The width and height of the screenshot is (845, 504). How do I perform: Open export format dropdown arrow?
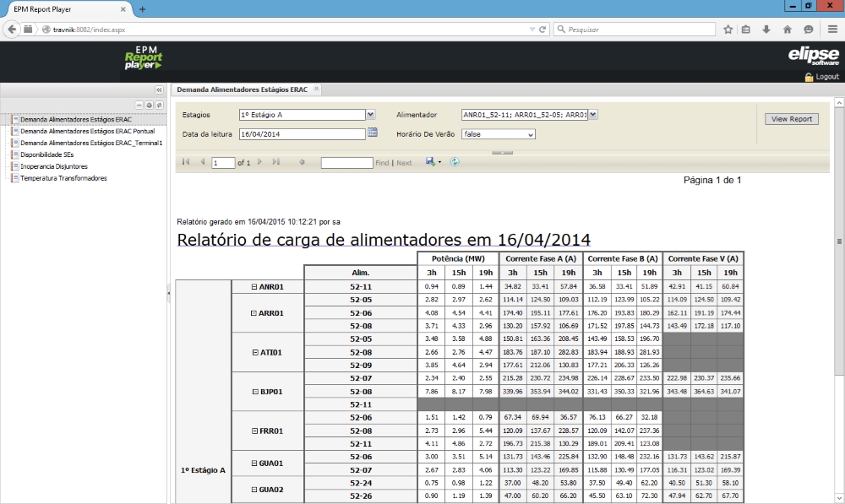439,162
